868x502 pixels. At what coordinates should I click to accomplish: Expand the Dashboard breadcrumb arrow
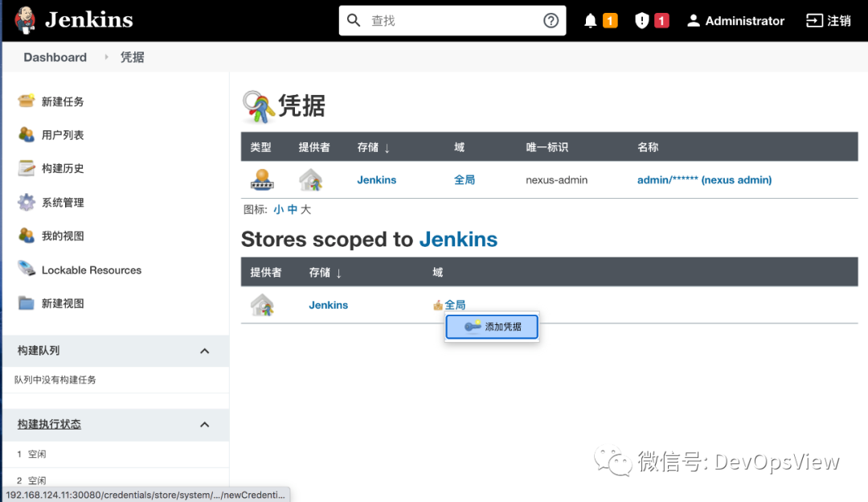pyautogui.click(x=106, y=57)
